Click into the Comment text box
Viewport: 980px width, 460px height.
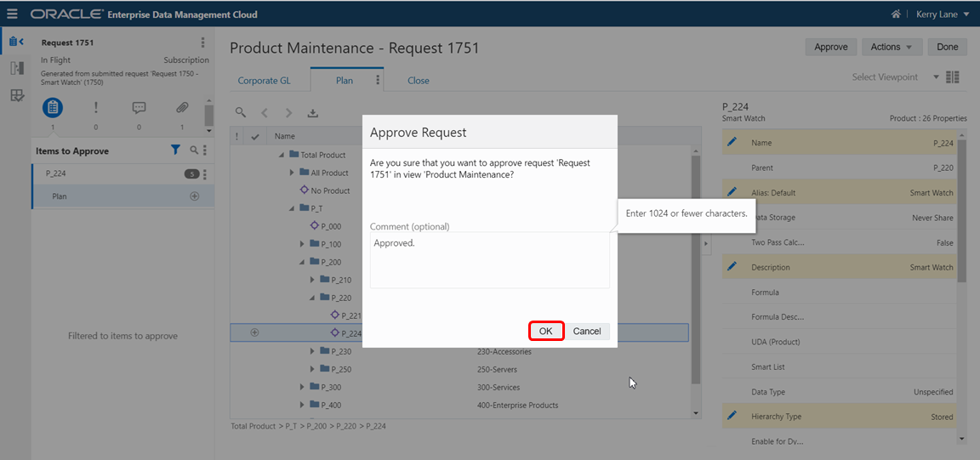tap(489, 260)
